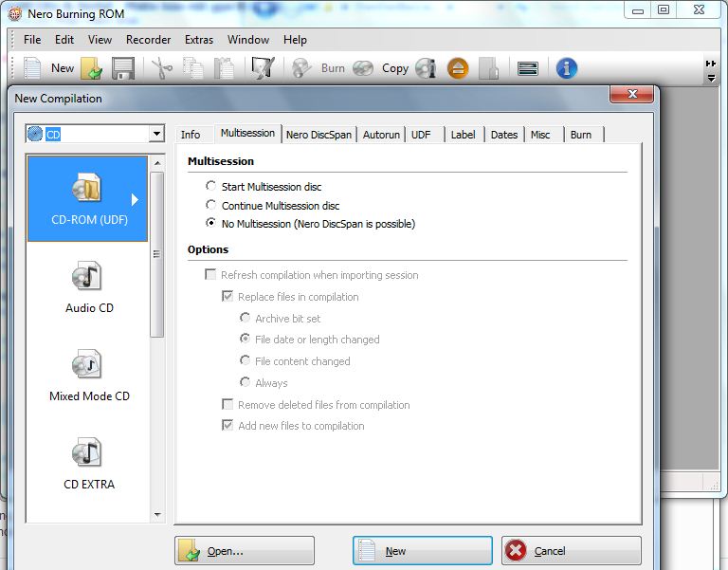The width and height of the screenshot is (728, 570).
Task: Click the Open... button
Action: tap(245, 551)
